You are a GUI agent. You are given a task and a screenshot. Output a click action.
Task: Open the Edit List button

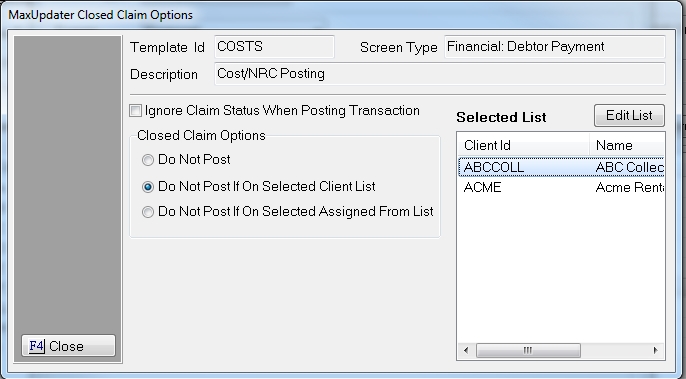629,116
